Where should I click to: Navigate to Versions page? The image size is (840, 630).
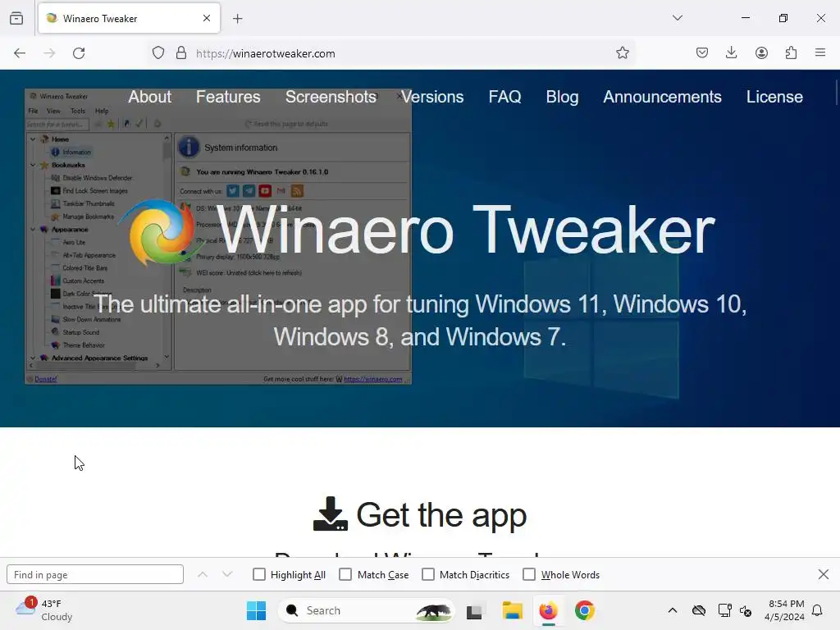[x=432, y=97]
